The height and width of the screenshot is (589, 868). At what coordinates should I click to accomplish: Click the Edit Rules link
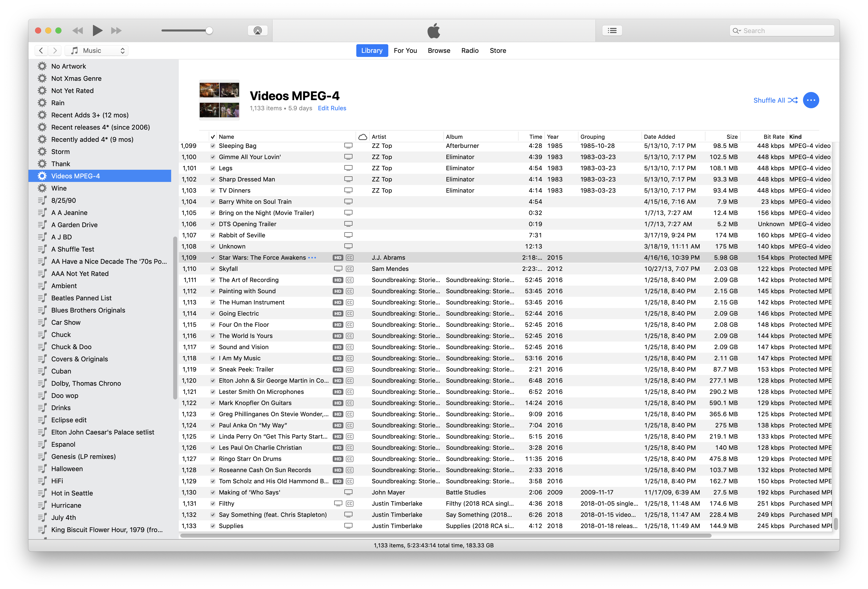(332, 108)
